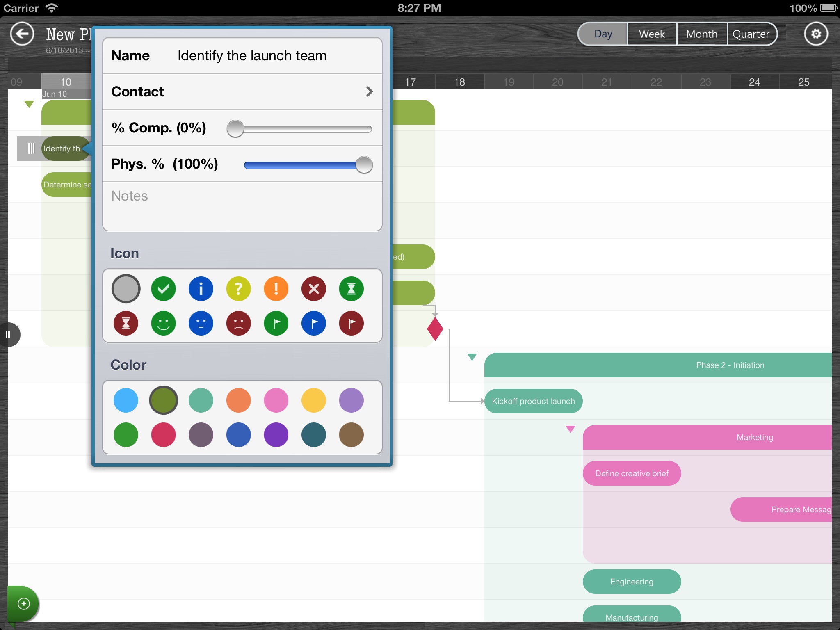
Task: Choose the blue info icon
Action: [201, 289]
